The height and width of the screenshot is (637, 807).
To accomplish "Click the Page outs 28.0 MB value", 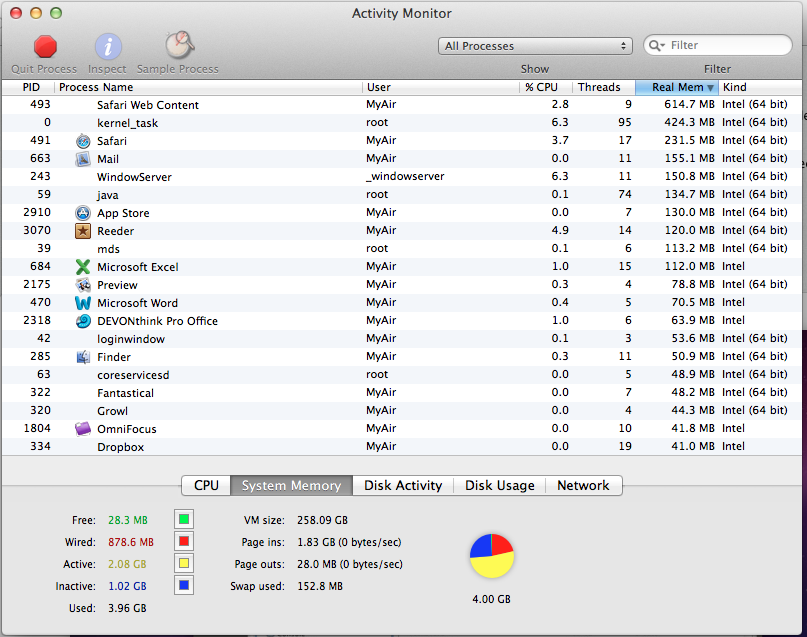I will (350, 564).
